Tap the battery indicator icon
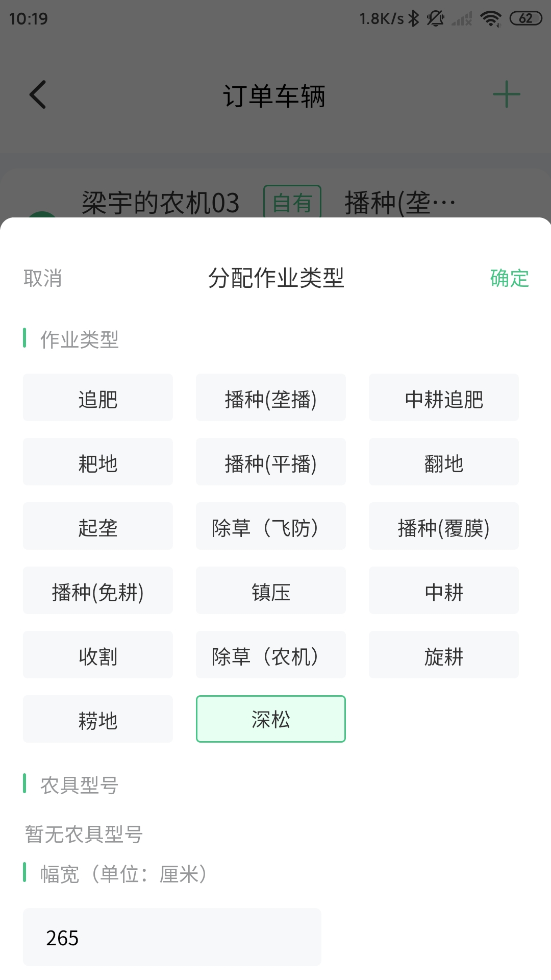Image resolution: width=551 pixels, height=980 pixels. tap(525, 19)
